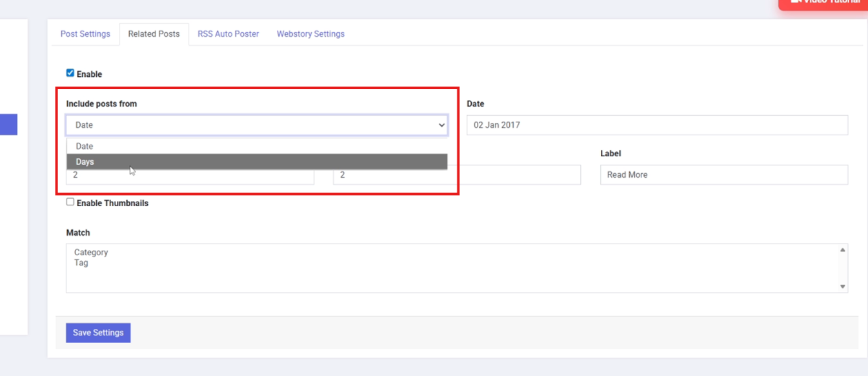868x376 pixels.
Task: Select Category in the Match list
Action: click(x=90, y=252)
